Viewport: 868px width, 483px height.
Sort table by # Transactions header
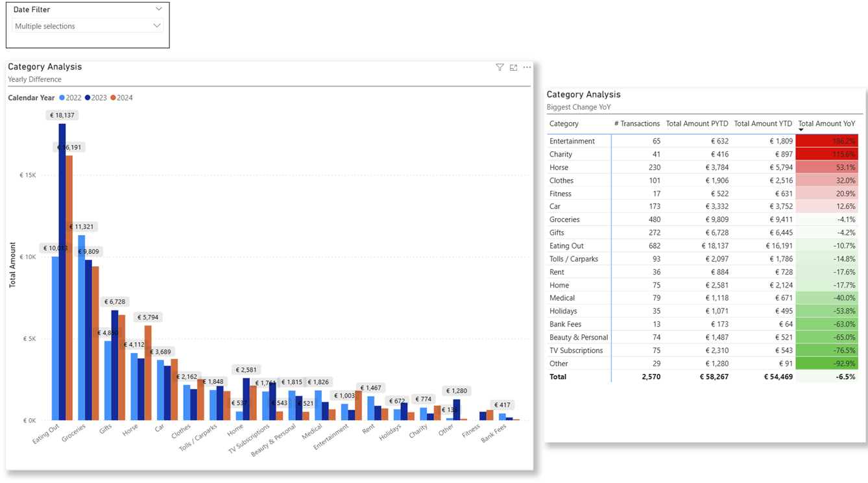(x=636, y=123)
